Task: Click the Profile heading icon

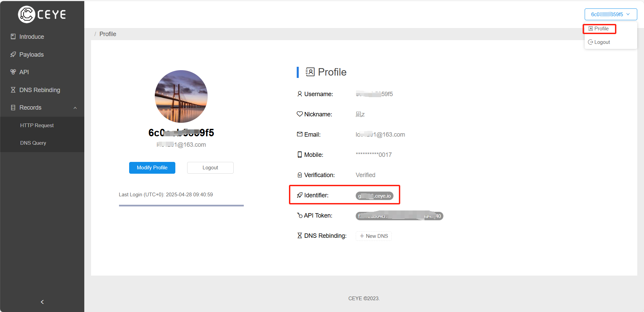Action: (x=310, y=72)
